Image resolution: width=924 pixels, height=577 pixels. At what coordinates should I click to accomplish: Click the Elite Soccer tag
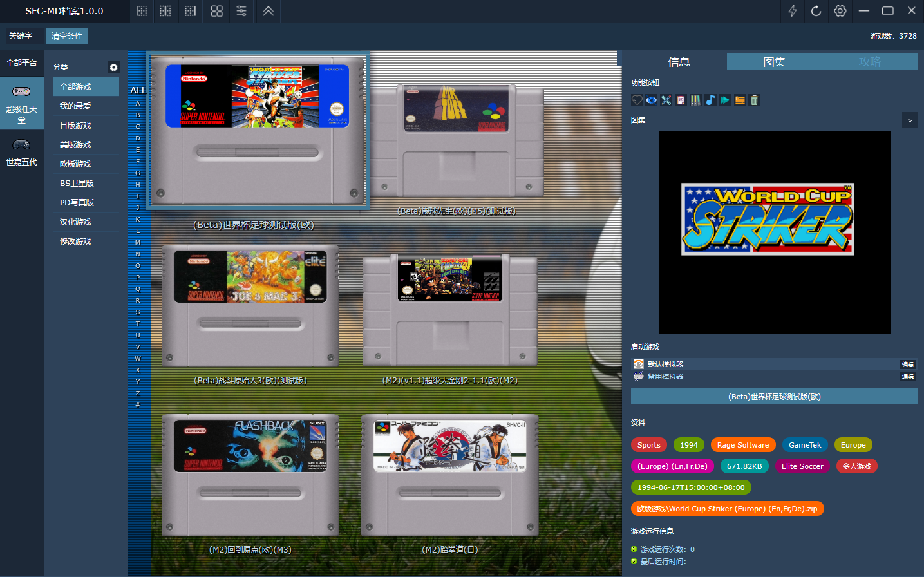point(802,466)
